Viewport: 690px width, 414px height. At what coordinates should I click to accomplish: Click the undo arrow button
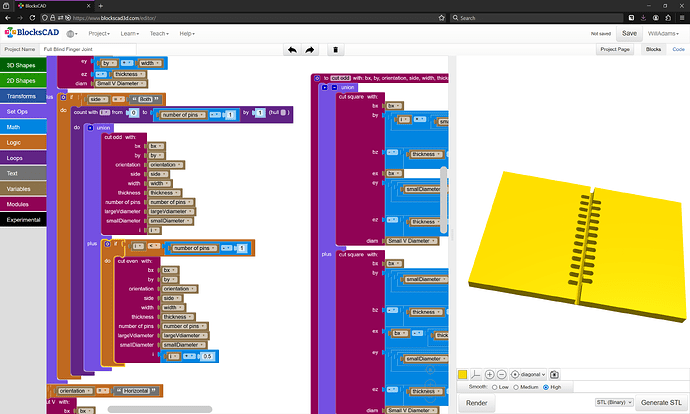(x=292, y=50)
